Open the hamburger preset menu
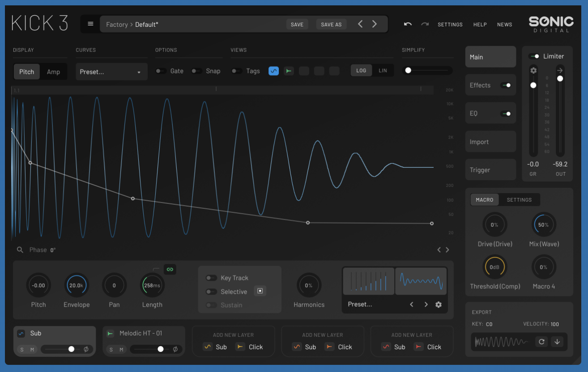 tap(90, 24)
